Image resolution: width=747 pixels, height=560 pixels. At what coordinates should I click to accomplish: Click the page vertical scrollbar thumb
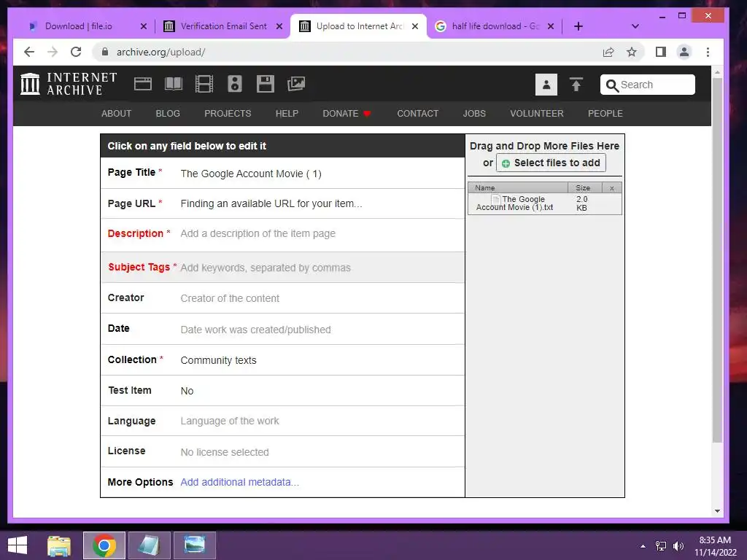click(x=717, y=261)
